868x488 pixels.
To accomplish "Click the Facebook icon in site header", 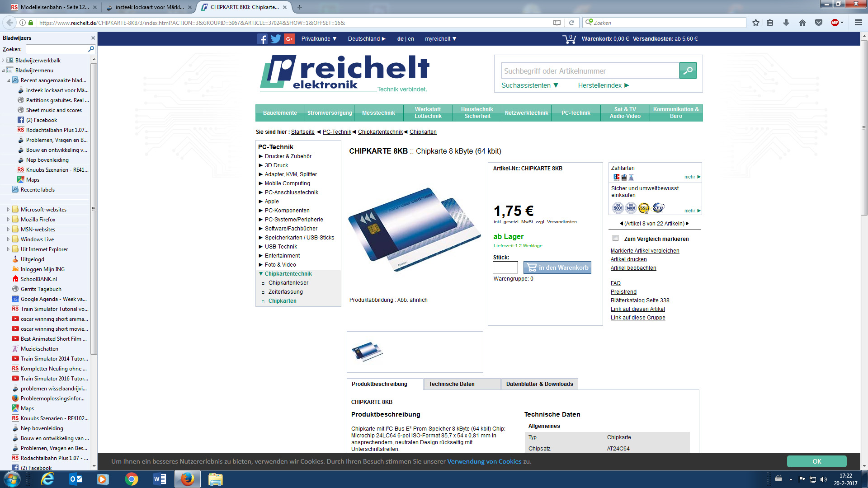I will 262,39.
